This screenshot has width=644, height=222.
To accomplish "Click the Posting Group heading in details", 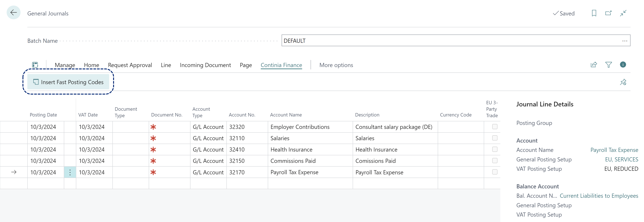I will tap(534, 123).
